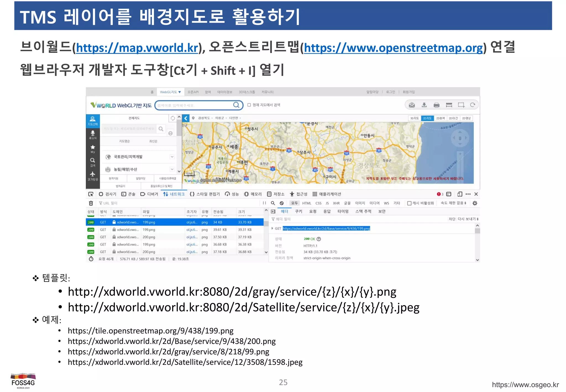Click the request blocking icon
Image resolution: width=566 pixels, height=392 pixels.
pos(282,203)
